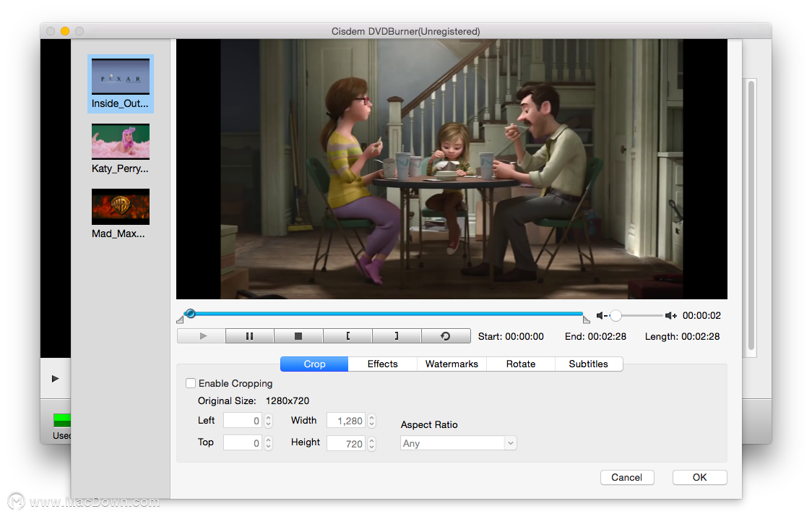Set trim start with the left bracket button
Viewport: 812px width, 514px height.
click(x=347, y=336)
